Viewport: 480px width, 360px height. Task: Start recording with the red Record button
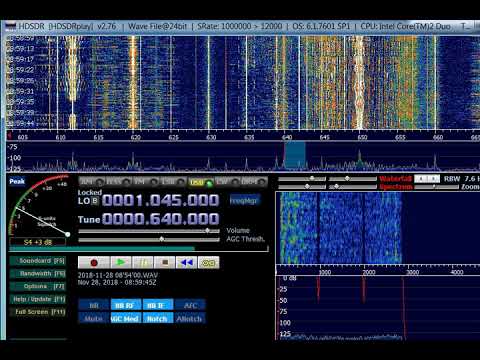click(x=94, y=263)
